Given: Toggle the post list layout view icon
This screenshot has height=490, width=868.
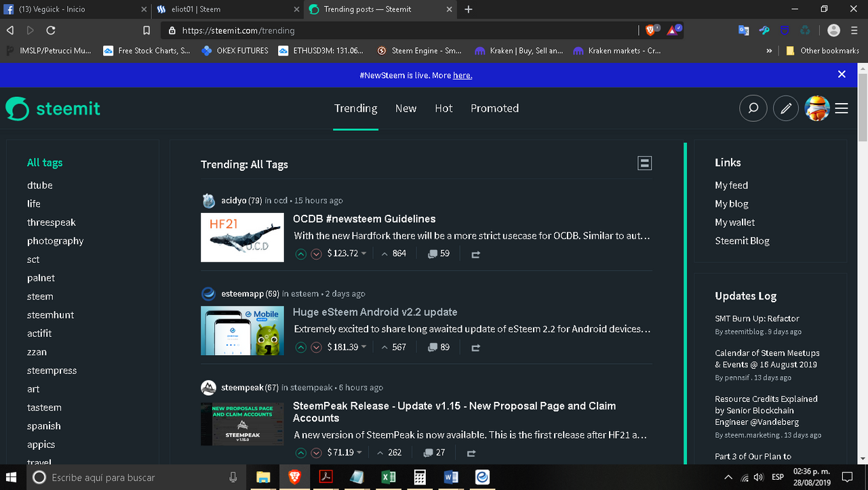Looking at the screenshot, I should [645, 163].
